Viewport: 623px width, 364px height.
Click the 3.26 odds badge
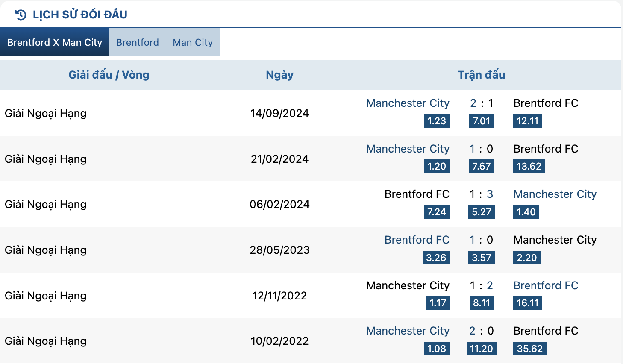(436, 258)
